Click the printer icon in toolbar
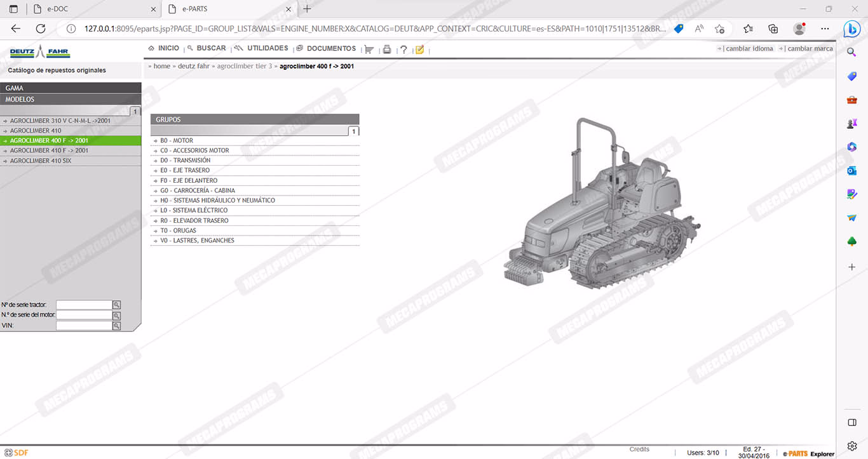Screen dimensions: 868x459 [x=386, y=50]
